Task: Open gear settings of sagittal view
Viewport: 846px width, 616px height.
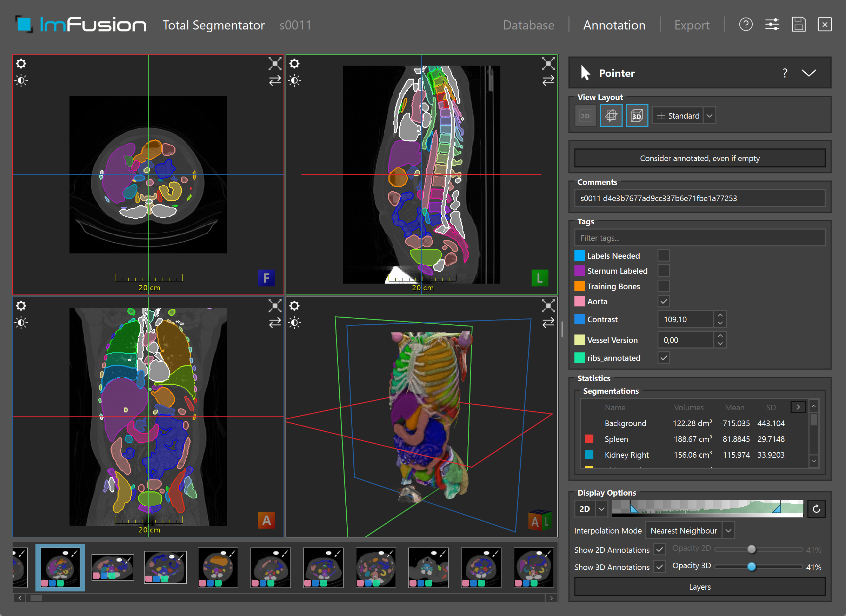Action: pos(294,64)
